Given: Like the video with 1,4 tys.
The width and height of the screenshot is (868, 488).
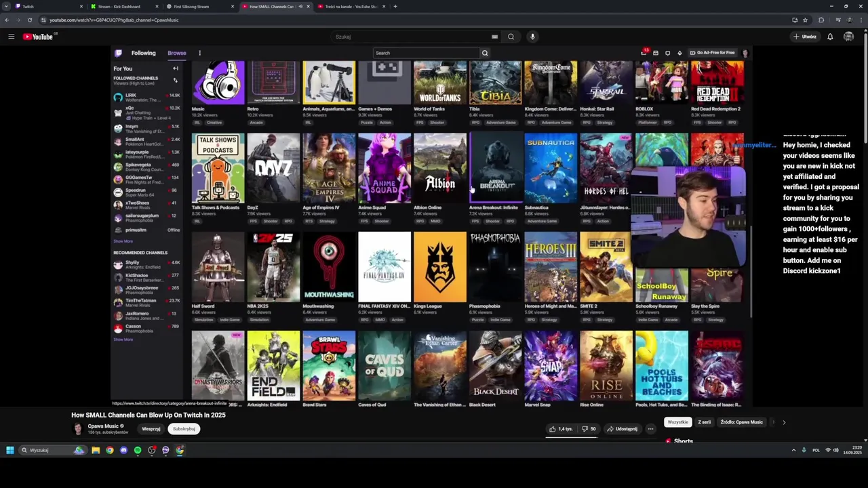Looking at the screenshot, I should (561, 429).
